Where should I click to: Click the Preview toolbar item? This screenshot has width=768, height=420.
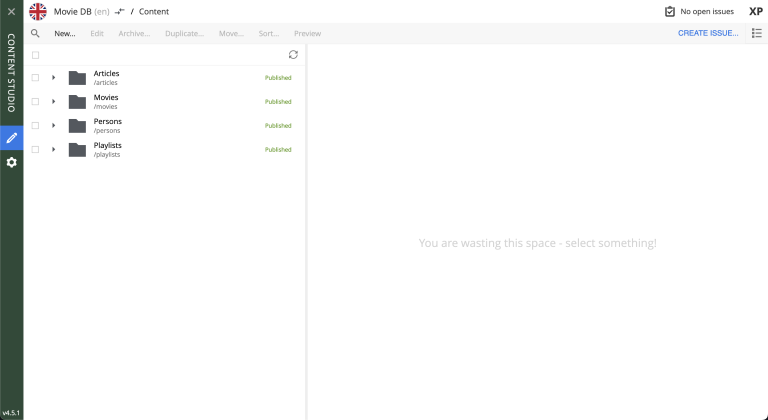click(x=307, y=33)
